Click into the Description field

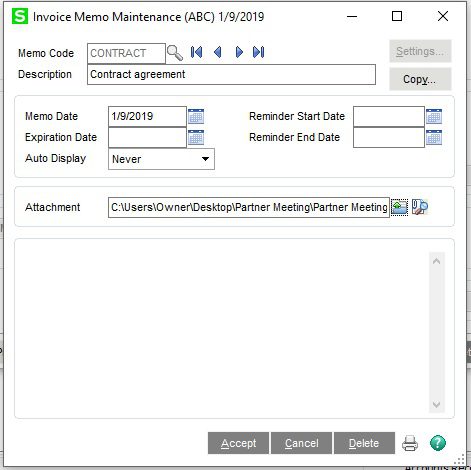[231, 74]
